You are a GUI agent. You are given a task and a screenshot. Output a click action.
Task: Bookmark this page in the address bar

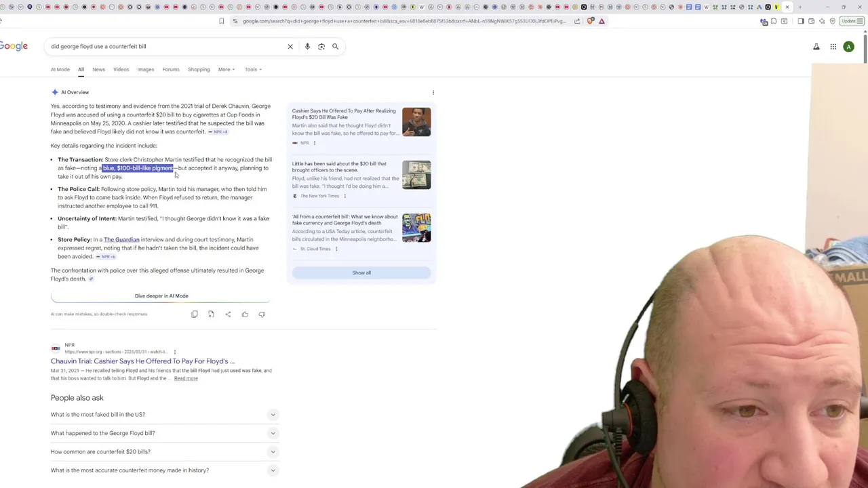point(222,21)
